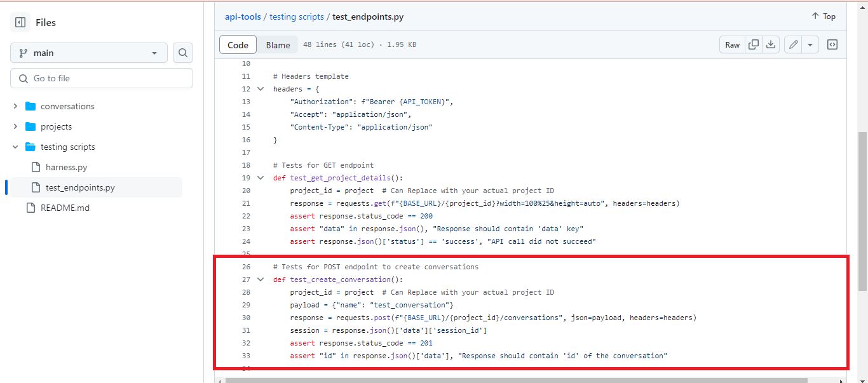The width and height of the screenshot is (868, 383).
Task: Open line 27 expander arrow
Action: click(x=261, y=279)
